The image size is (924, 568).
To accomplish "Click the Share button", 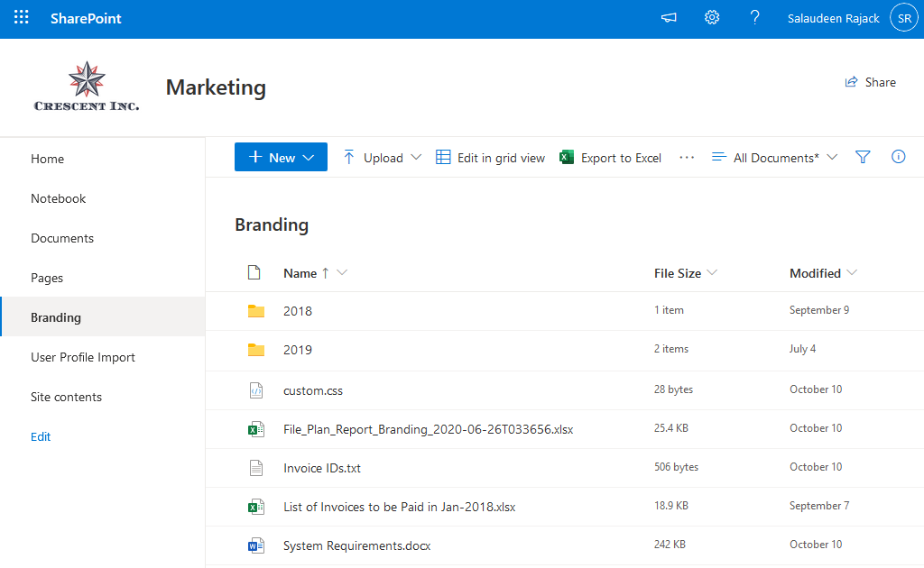I will (870, 82).
